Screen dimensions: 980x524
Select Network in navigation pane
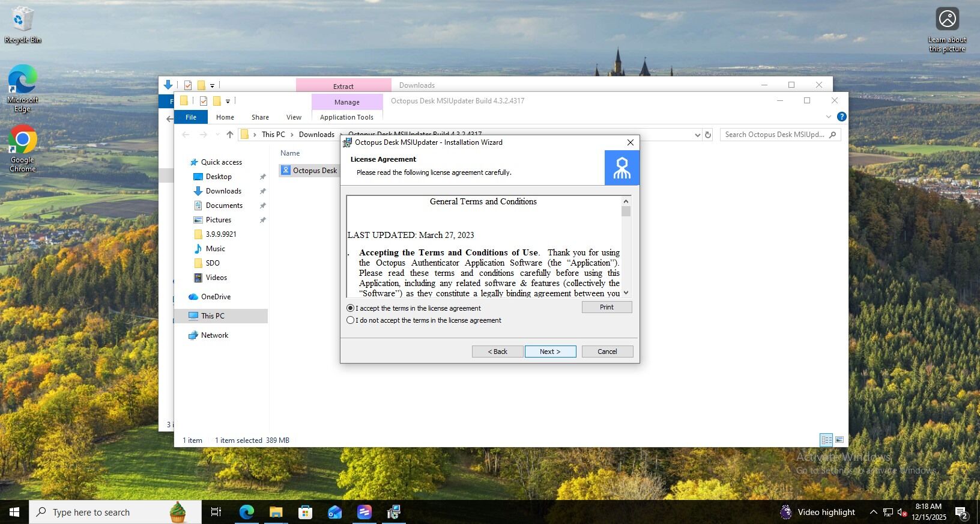pyautogui.click(x=214, y=335)
